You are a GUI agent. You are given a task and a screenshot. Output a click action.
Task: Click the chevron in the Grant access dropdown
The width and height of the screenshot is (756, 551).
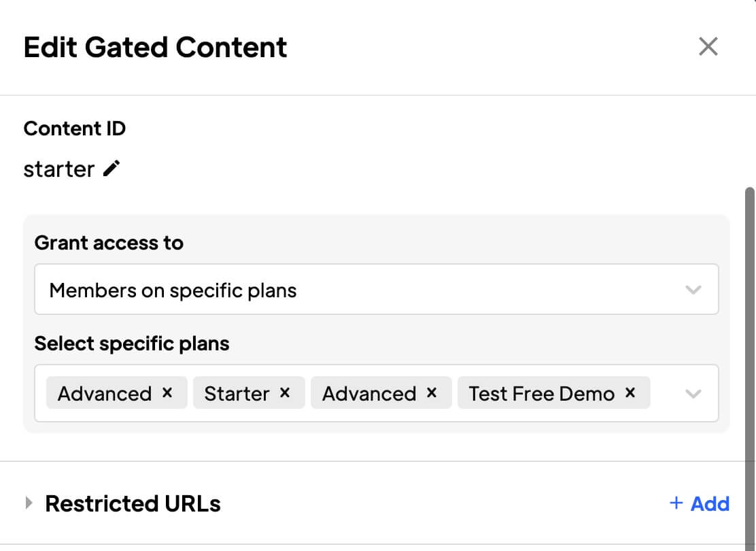tap(693, 290)
